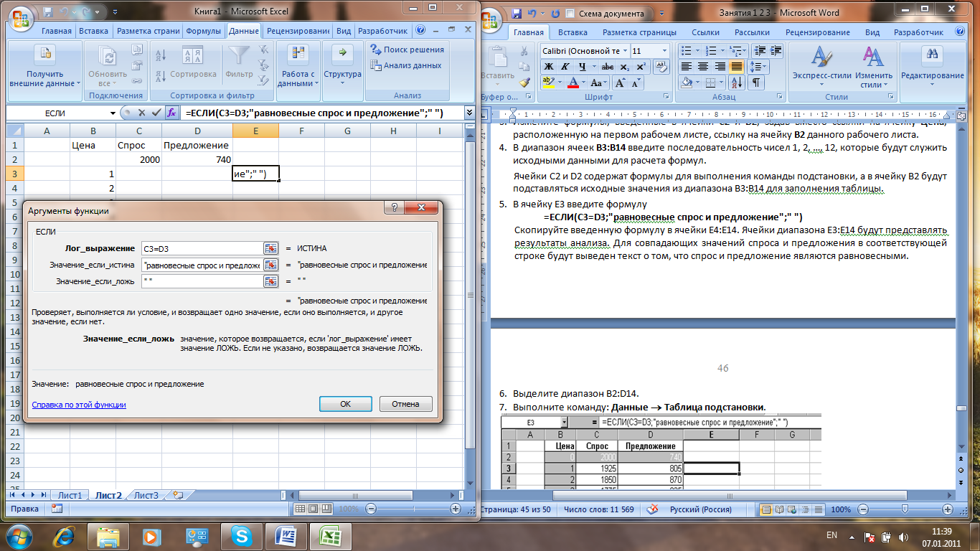This screenshot has height=551, width=980.
Task: Cancel formula entry with the X icon
Action: tap(142, 113)
